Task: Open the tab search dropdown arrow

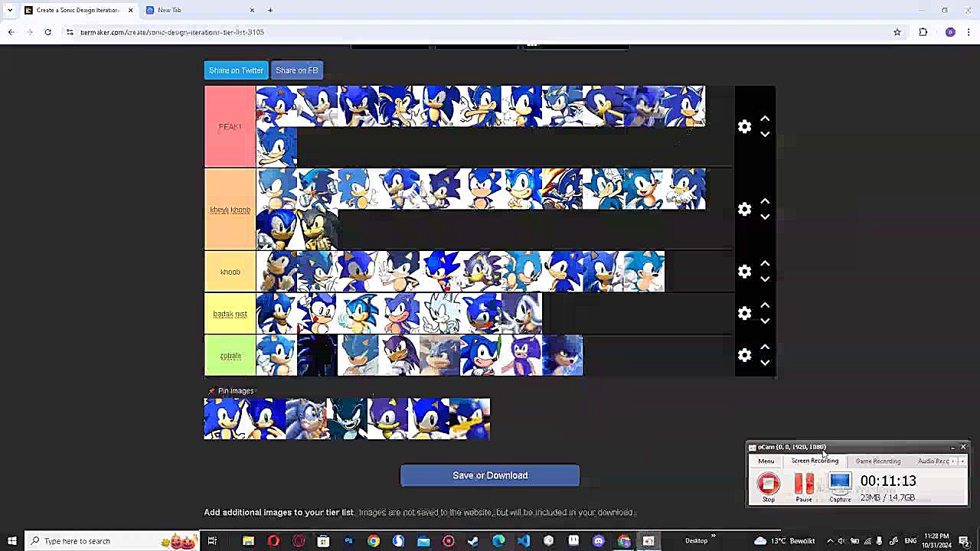Action: pyautogui.click(x=9, y=10)
